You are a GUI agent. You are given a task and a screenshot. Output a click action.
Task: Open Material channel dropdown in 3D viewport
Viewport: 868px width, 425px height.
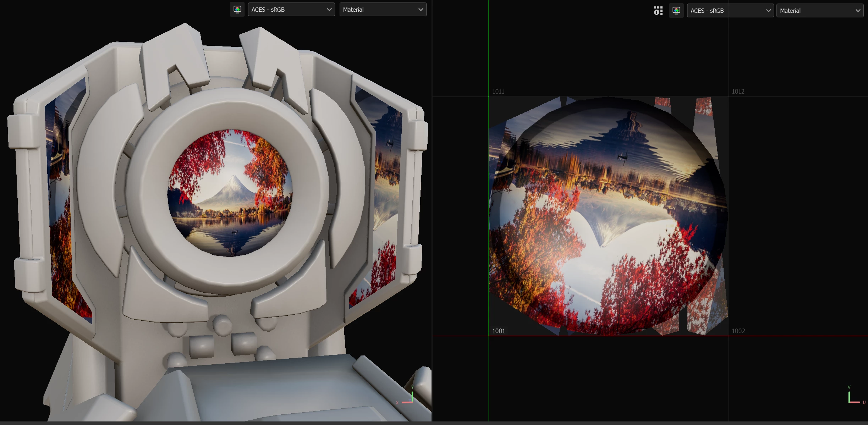pyautogui.click(x=383, y=10)
